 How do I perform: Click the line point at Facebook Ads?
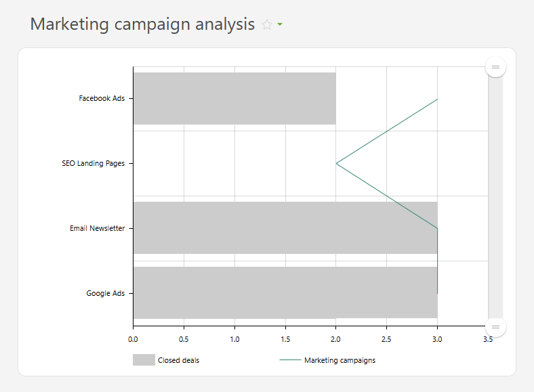coord(437,99)
